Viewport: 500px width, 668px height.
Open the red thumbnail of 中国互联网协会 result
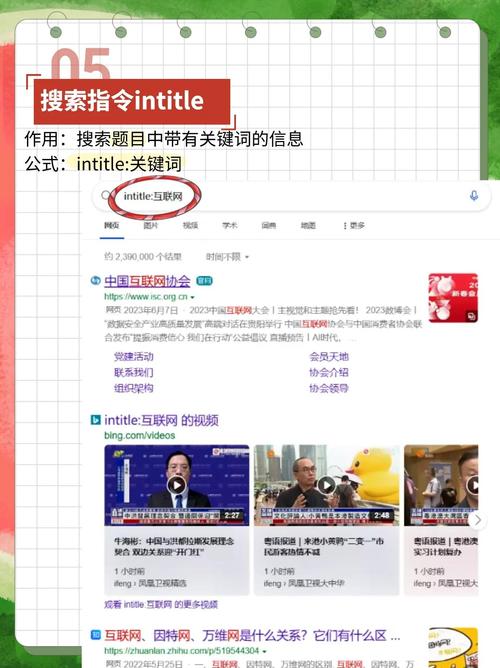tap(453, 298)
